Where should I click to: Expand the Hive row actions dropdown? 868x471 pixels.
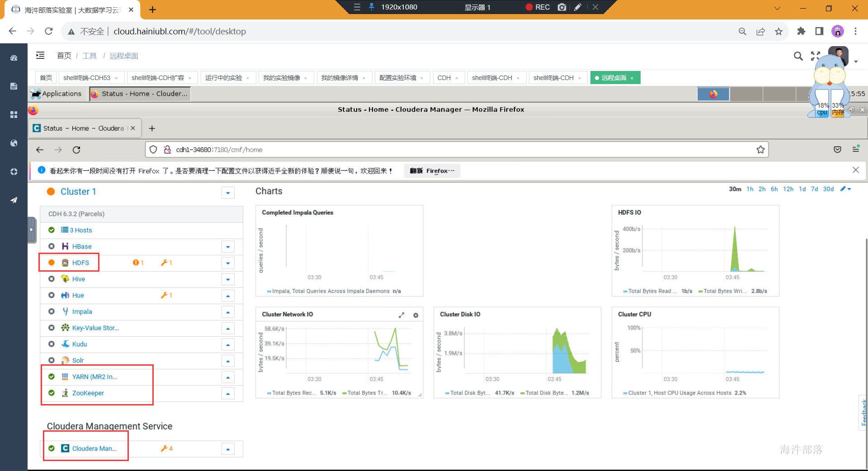[228, 279]
